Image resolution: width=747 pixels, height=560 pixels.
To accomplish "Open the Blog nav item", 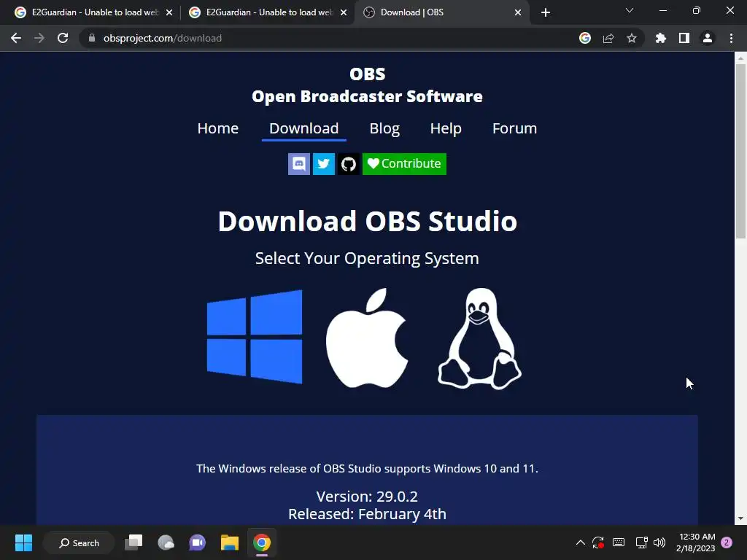I will (x=384, y=128).
